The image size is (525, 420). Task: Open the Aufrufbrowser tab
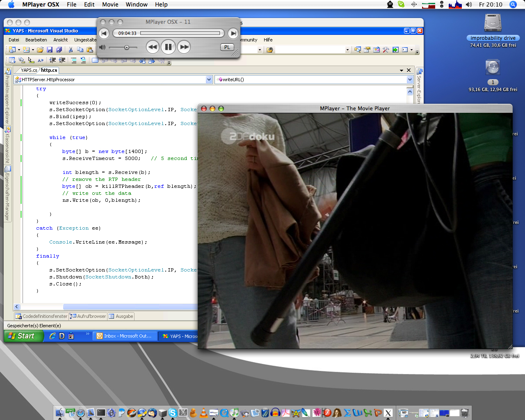tap(88, 316)
